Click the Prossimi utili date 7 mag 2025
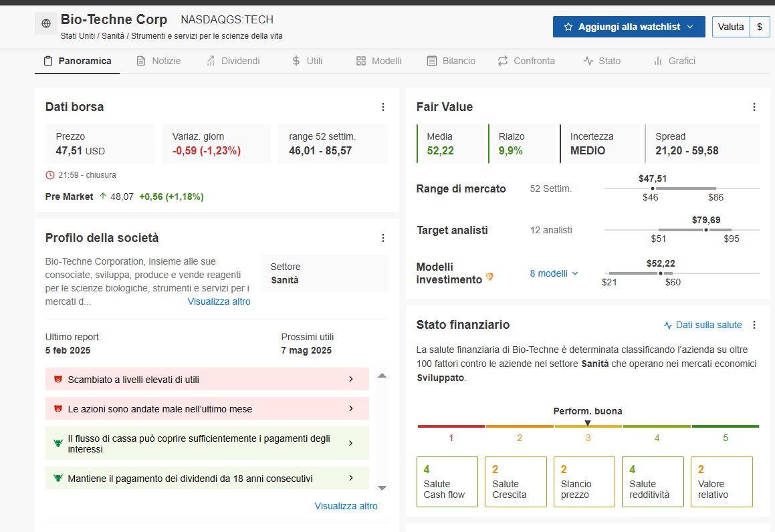This screenshot has width=775, height=532. [306, 350]
